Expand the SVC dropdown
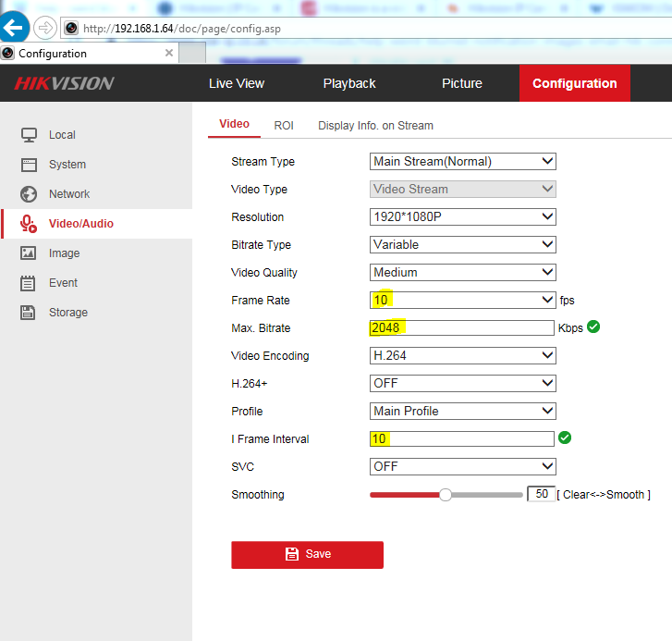 click(462, 466)
